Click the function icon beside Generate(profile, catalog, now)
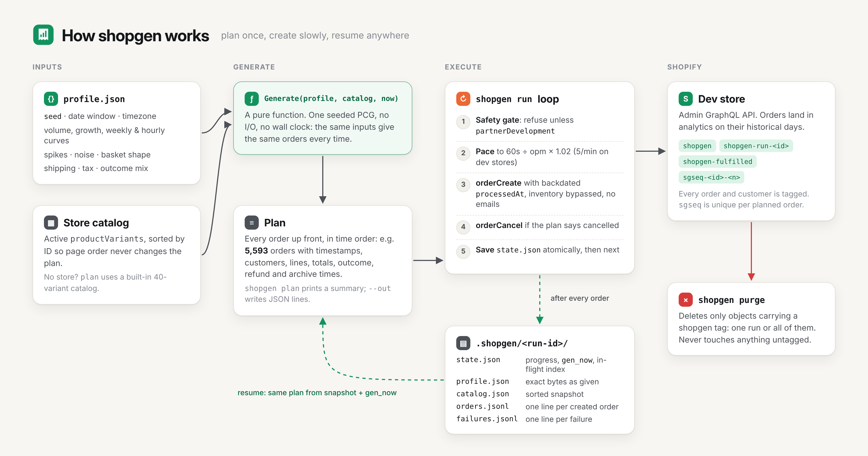Viewport: 868px width, 456px height. (x=252, y=99)
